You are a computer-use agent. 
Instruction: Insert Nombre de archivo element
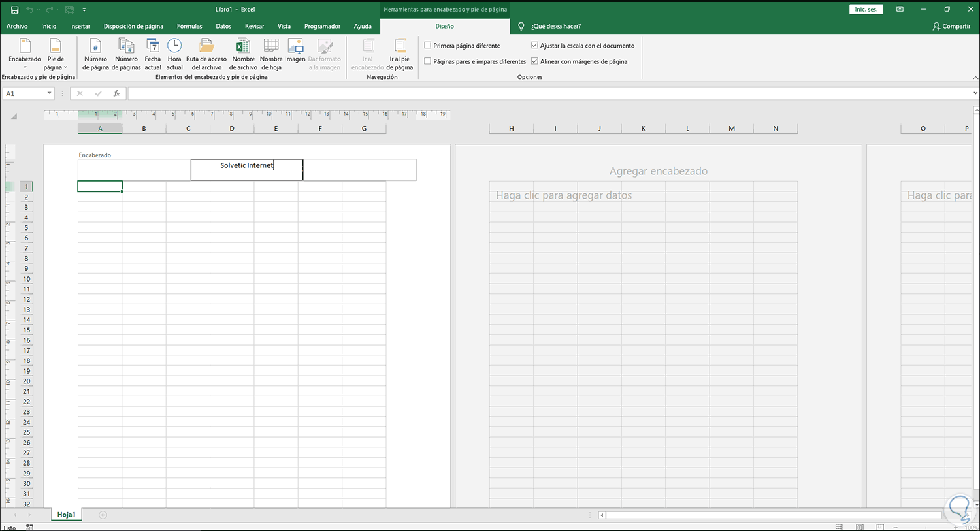243,54
